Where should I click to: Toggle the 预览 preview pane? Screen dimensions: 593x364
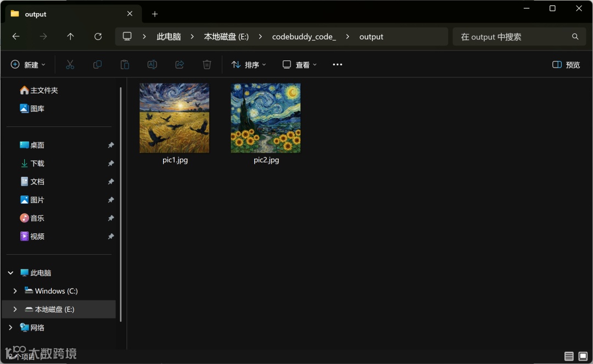566,65
